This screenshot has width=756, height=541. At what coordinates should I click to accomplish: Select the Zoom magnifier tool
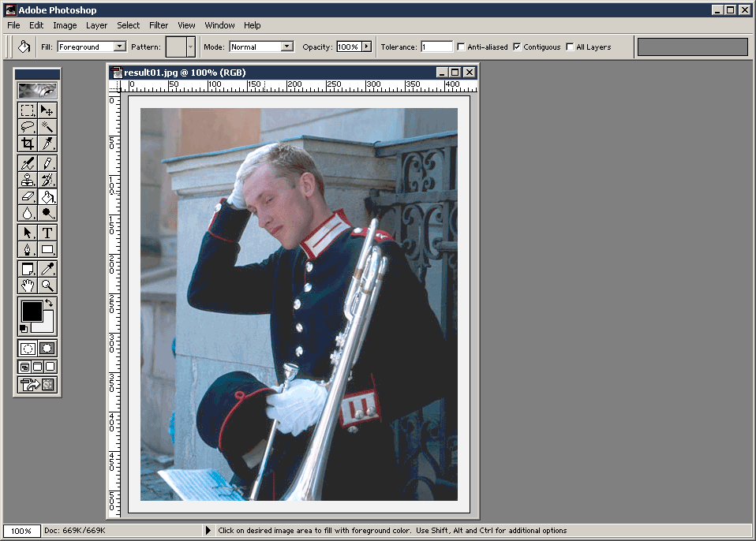point(47,285)
